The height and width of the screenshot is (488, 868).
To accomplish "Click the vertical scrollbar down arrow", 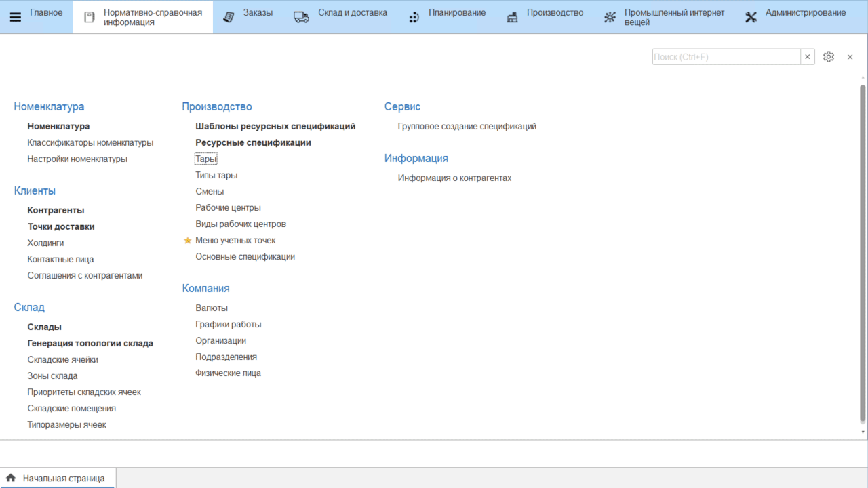I will click(x=863, y=432).
